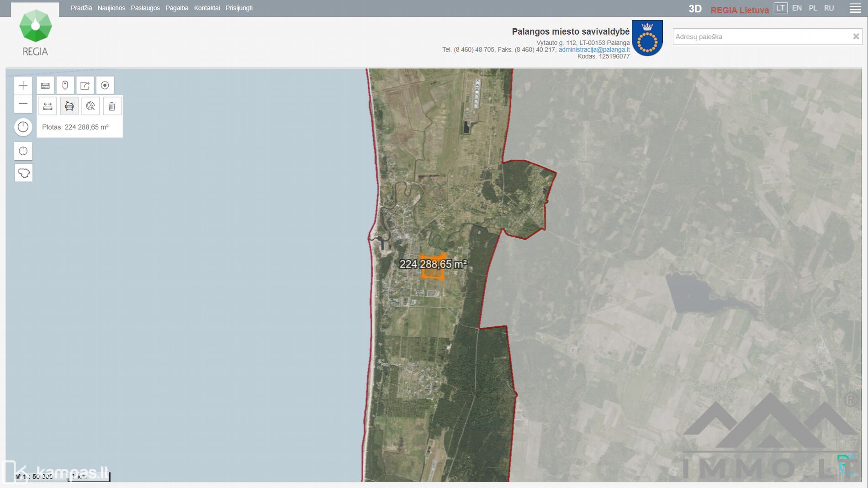The image size is (868, 488).
Task: Select the map pin marker tool
Action: click(x=65, y=85)
